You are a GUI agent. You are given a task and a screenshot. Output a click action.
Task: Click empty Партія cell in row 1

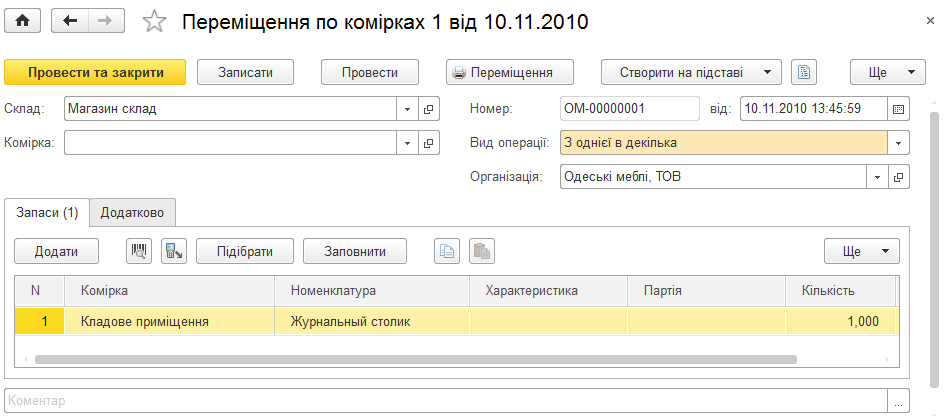click(706, 322)
